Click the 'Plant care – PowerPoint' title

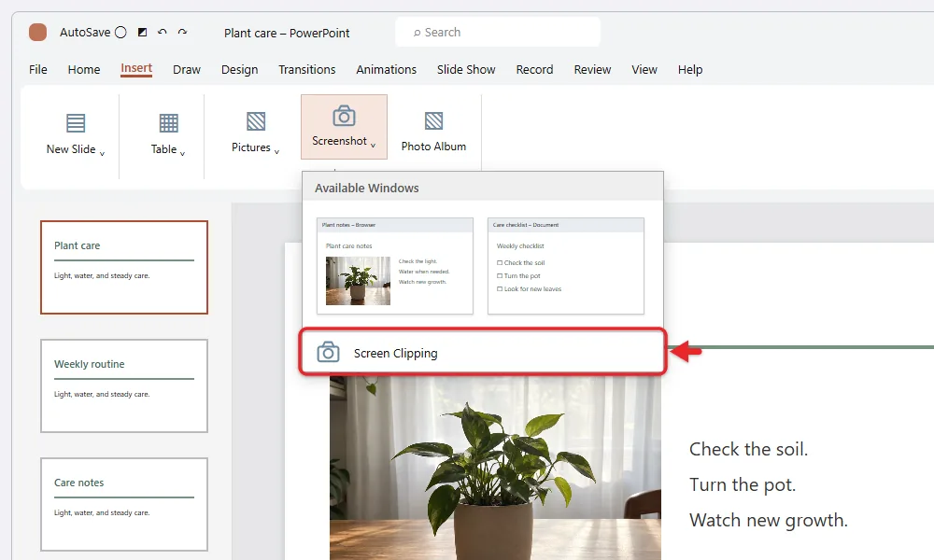tap(287, 34)
